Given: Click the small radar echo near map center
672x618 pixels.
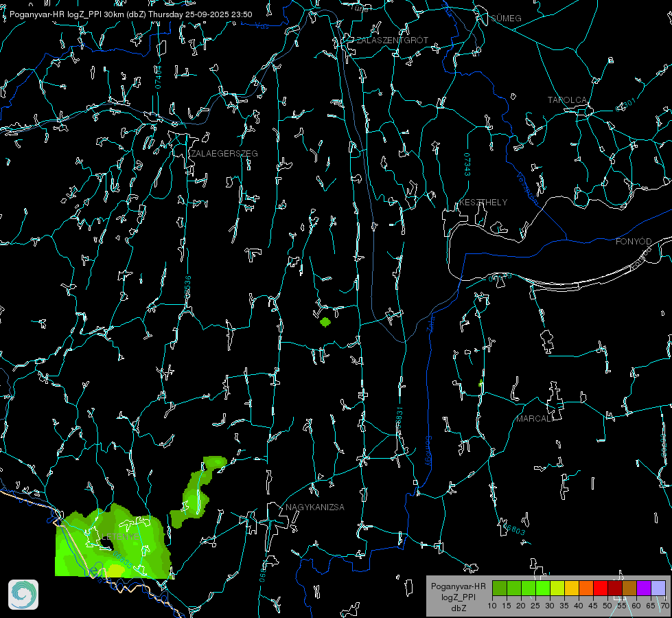Looking at the screenshot, I should pos(325,321).
